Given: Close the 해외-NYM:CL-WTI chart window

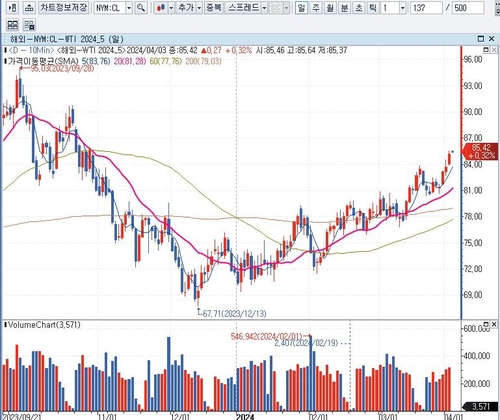Looking at the screenshot, I should click(491, 39).
